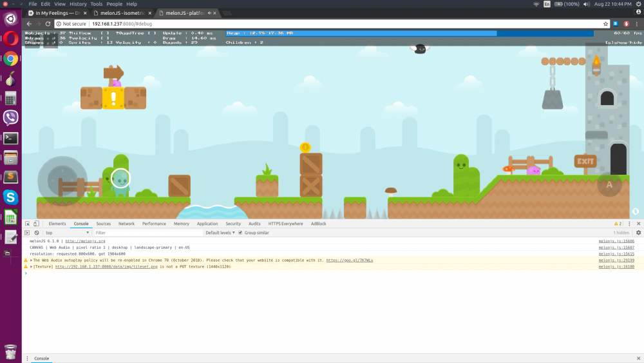
Task: Toggle the Group similar checkbox
Action: [240, 233]
